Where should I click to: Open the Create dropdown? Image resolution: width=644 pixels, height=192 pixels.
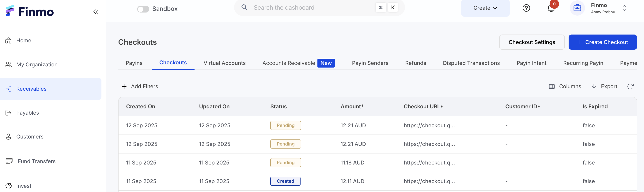click(x=485, y=8)
